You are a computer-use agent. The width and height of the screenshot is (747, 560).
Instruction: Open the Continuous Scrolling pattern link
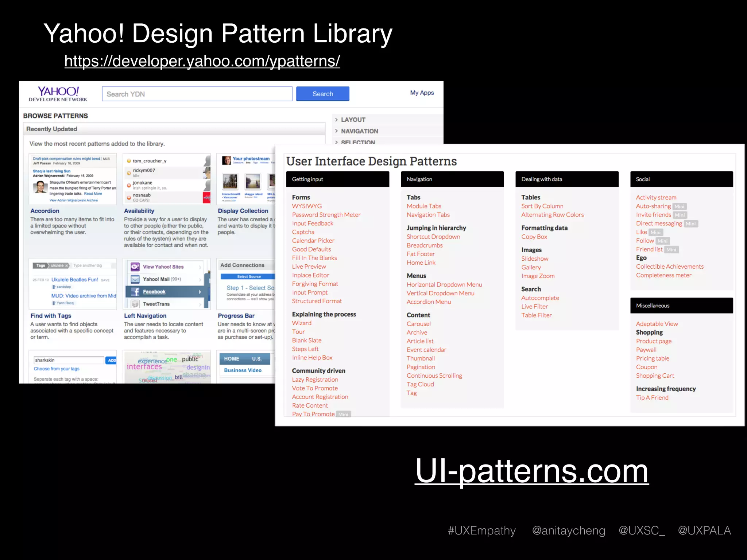pos(434,376)
